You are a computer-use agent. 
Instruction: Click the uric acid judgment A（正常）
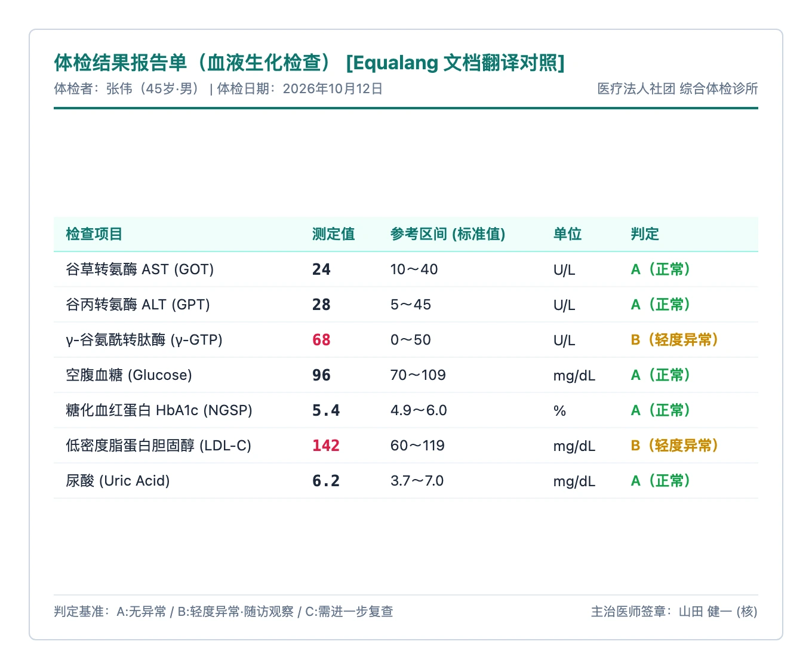pyautogui.click(x=661, y=481)
